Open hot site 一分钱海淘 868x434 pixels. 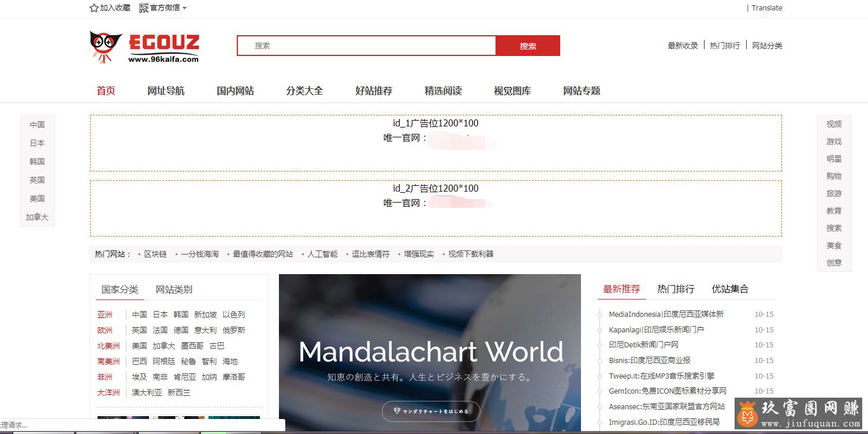(x=200, y=254)
